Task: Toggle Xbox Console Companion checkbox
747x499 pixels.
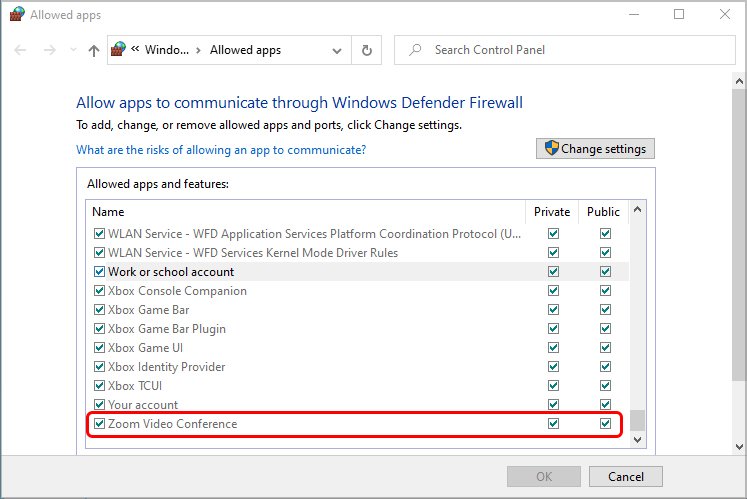Action: click(x=99, y=291)
